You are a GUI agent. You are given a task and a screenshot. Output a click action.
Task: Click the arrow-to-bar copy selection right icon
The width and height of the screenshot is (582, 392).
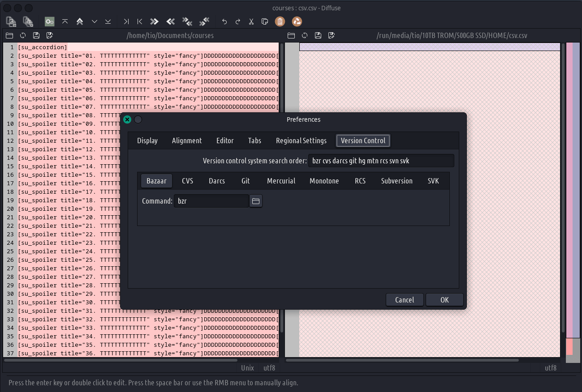coord(126,21)
